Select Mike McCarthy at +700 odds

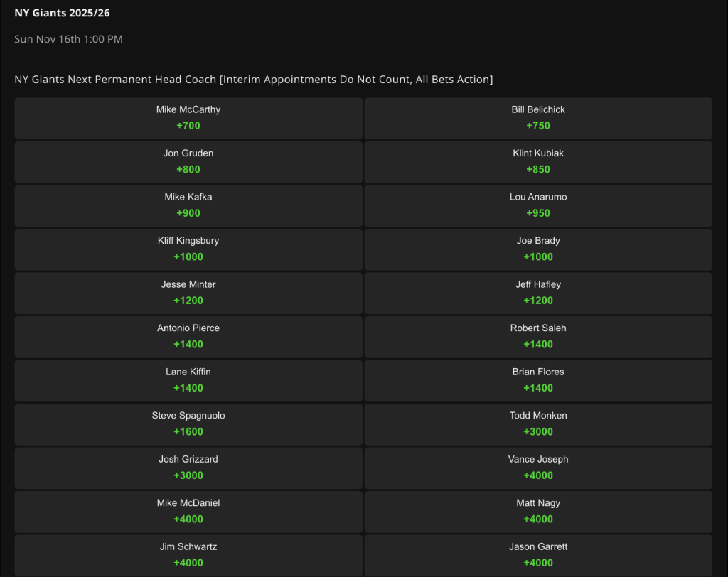pos(188,119)
